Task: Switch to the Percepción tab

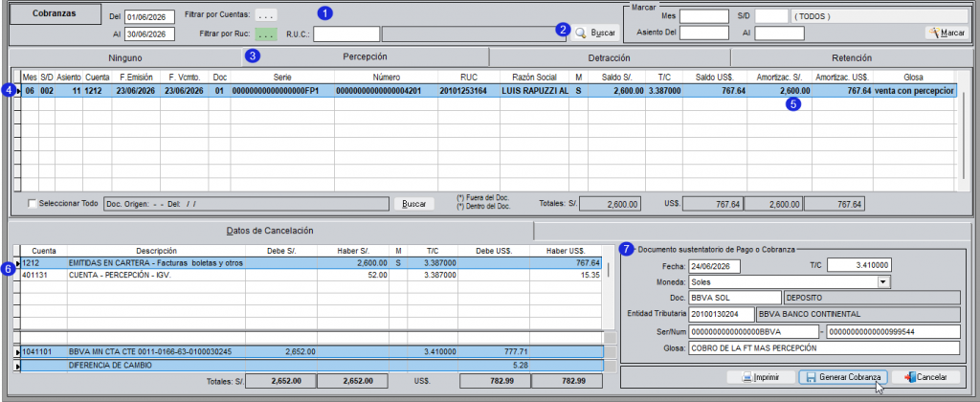Action: (365, 56)
